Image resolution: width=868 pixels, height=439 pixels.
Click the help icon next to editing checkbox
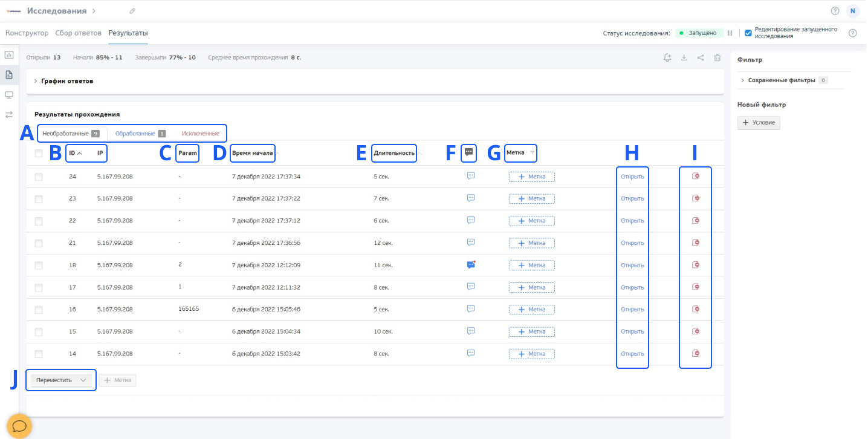point(853,33)
